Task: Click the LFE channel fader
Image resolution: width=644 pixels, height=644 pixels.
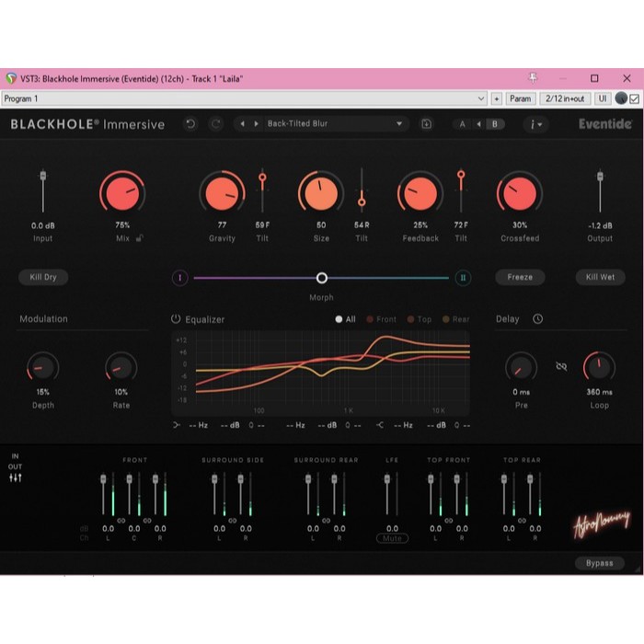Action: pyautogui.click(x=387, y=494)
